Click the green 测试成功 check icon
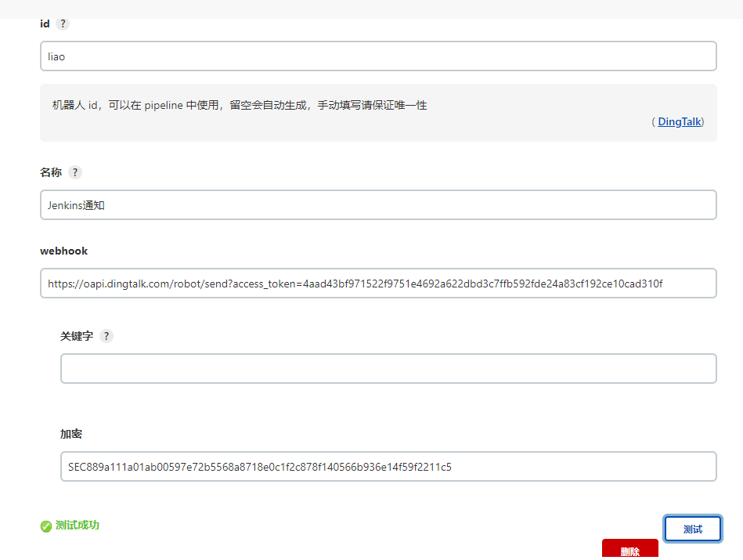Image resolution: width=743 pixels, height=560 pixels. tap(46, 526)
